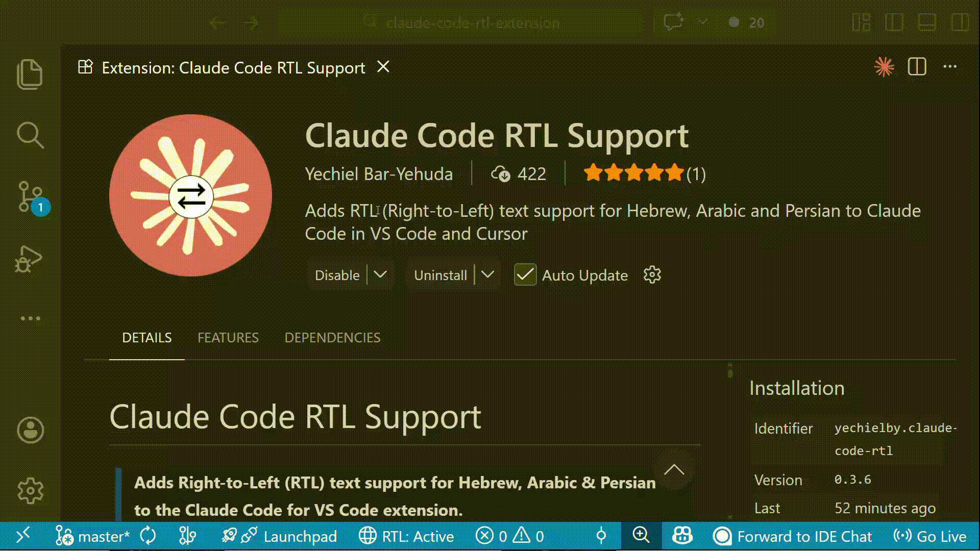Expand the chat dropdown chevron in title bar

coord(703,22)
